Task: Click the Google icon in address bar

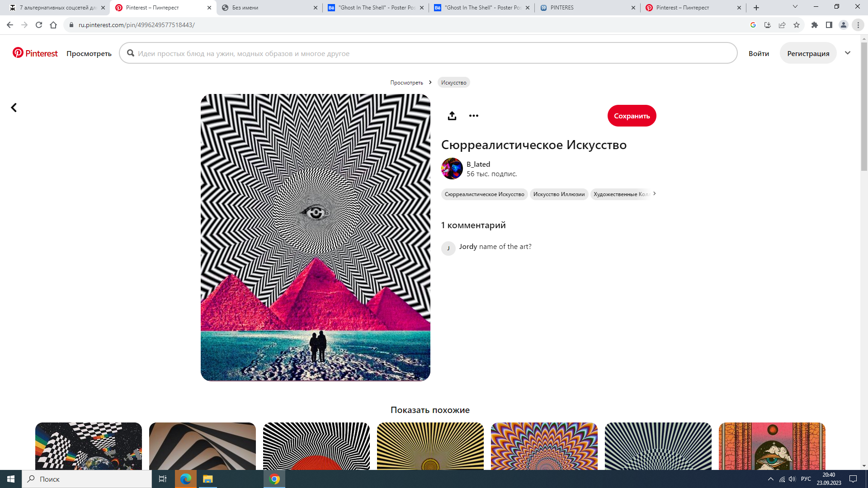Action: (x=753, y=25)
